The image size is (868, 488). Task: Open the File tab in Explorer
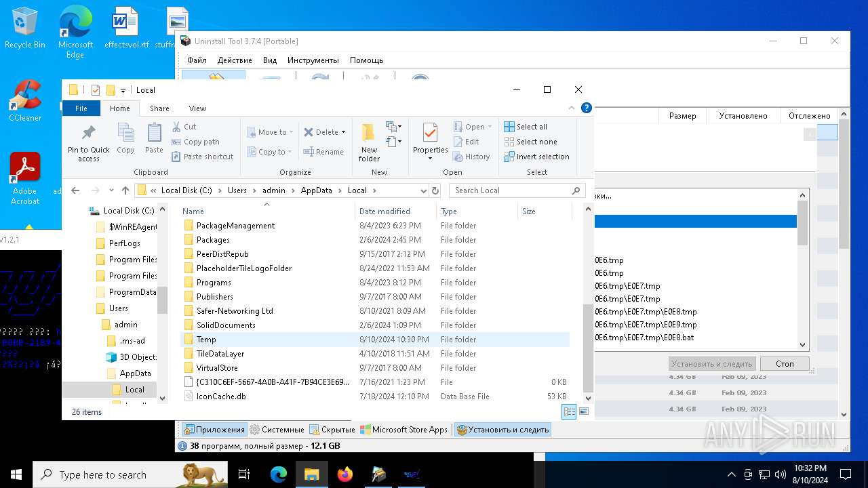tap(81, 108)
